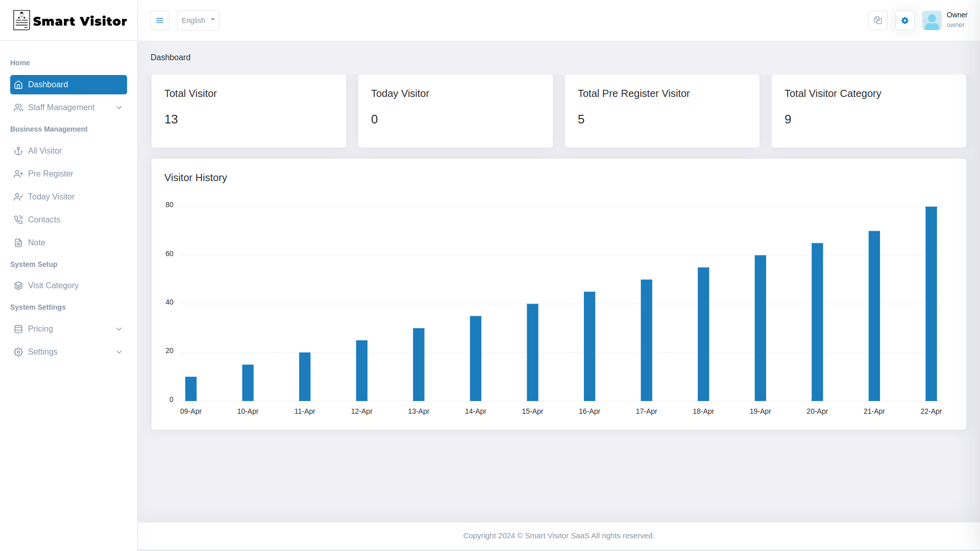The image size is (980, 551).
Task: Click the duplicate pages icon in header
Action: pos(877,20)
